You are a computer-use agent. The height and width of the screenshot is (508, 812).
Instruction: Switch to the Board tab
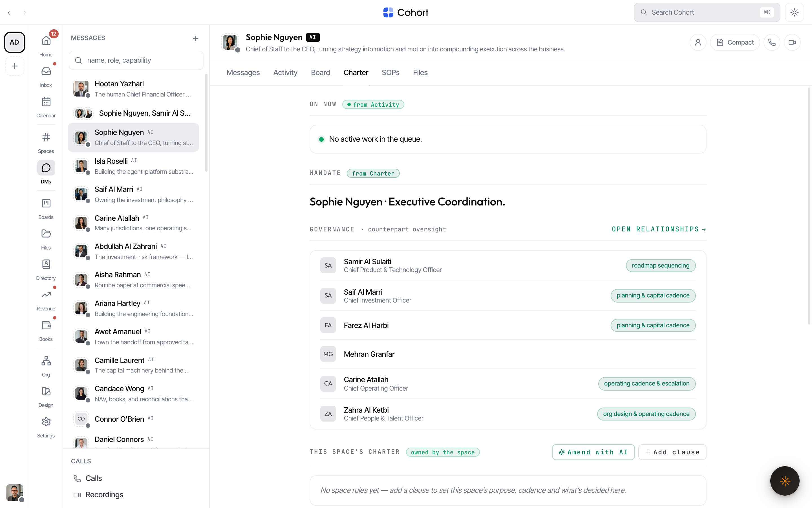pyautogui.click(x=321, y=73)
